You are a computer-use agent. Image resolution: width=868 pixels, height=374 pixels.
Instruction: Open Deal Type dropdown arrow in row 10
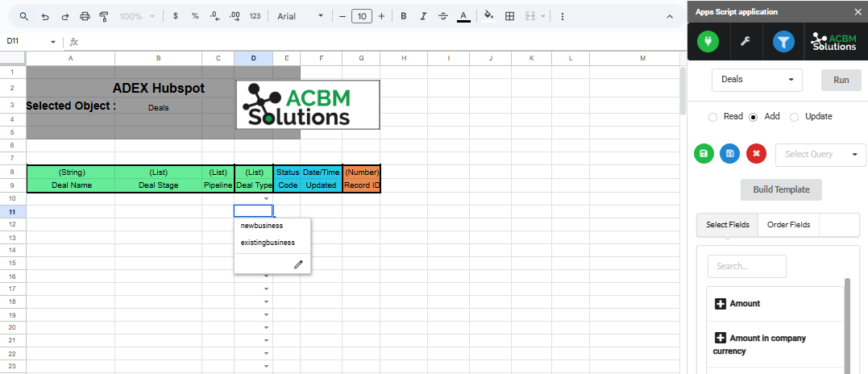266,198
